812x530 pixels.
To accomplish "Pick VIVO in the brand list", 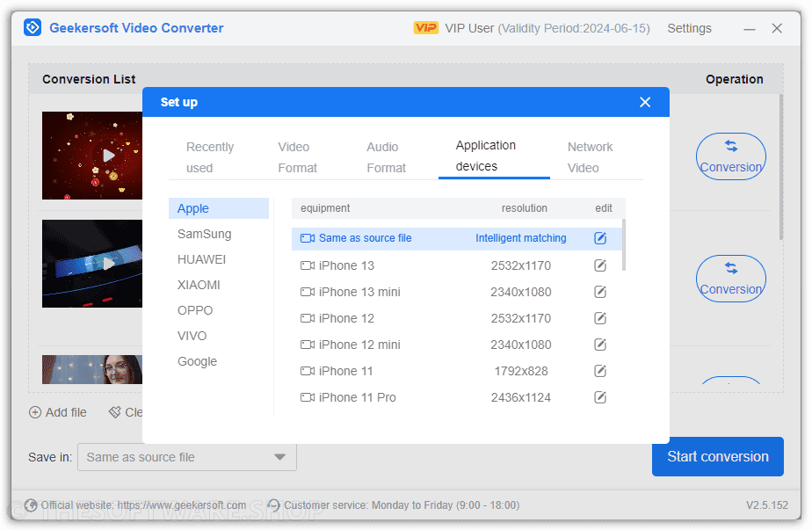I will click(219, 336).
